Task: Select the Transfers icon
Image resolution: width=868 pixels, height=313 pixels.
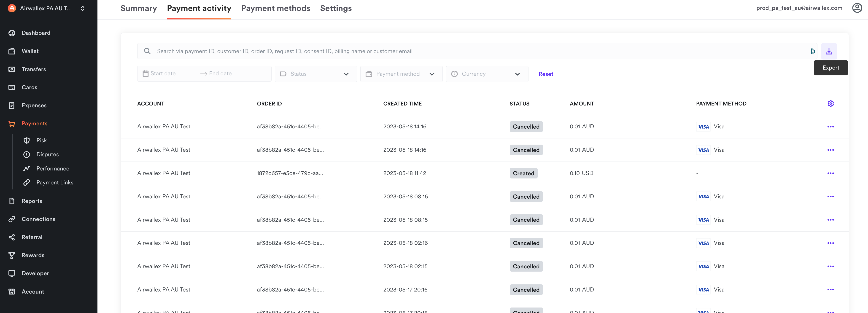Action: pyautogui.click(x=12, y=69)
